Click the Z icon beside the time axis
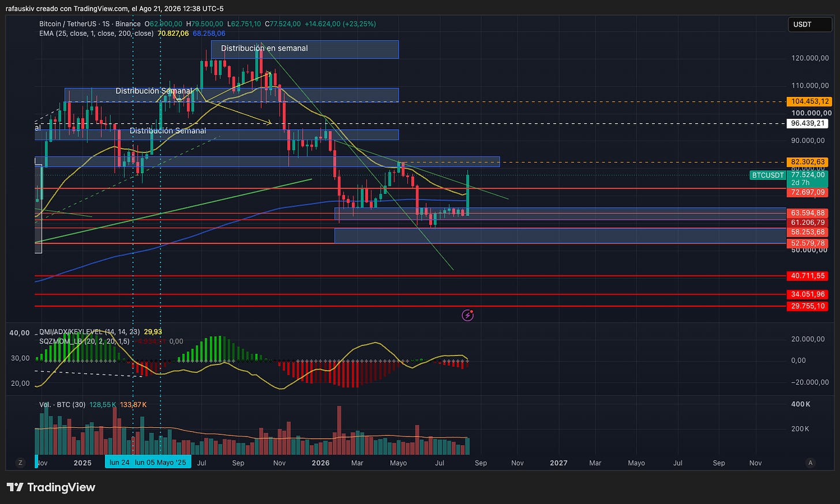 21,462
